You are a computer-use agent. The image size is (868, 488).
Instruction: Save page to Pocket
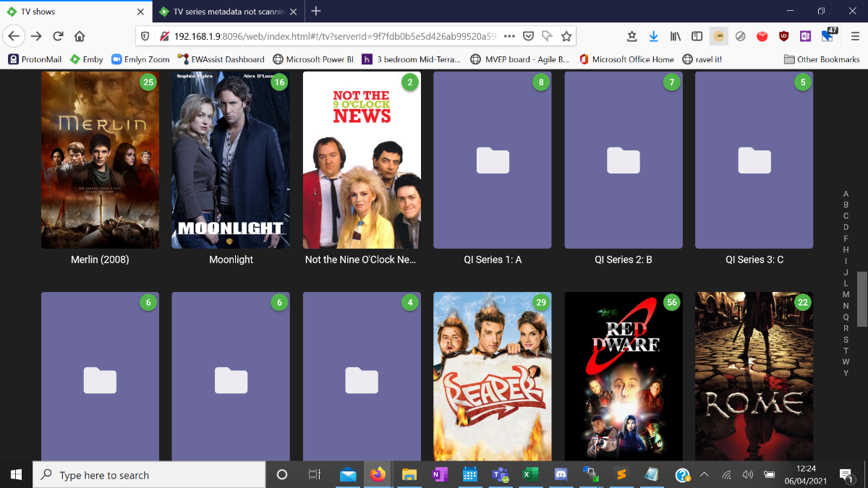click(x=529, y=36)
